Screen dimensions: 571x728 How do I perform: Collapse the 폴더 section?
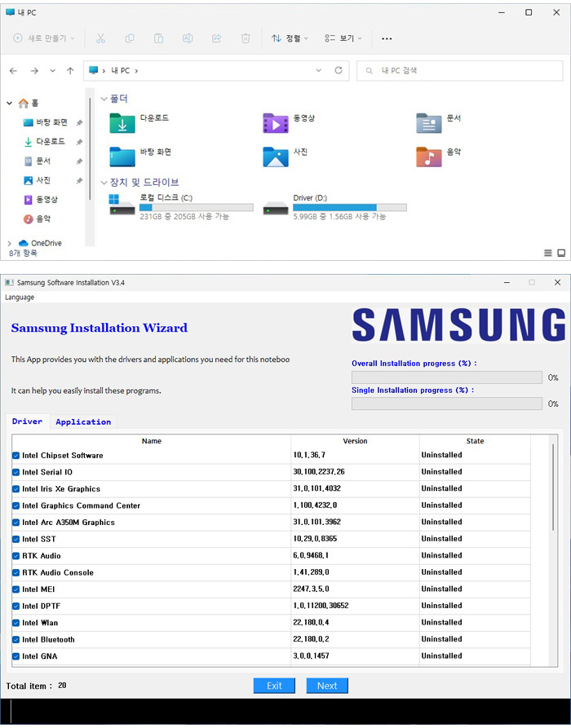104,99
